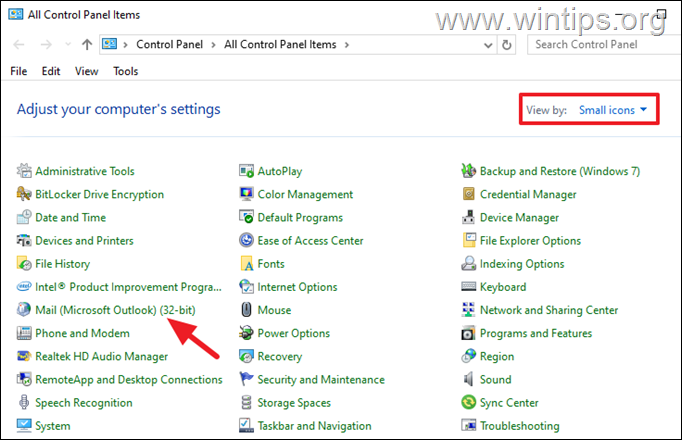Viewport: 682px width, 440px height.
Task: Open the Fonts folder icon
Action: pyautogui.click(x=247, y=263)
